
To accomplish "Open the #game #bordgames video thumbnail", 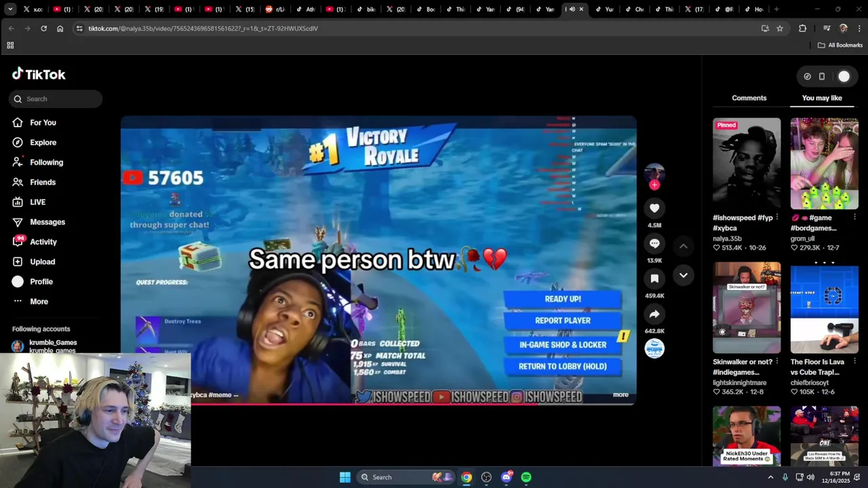I will 825,163.
